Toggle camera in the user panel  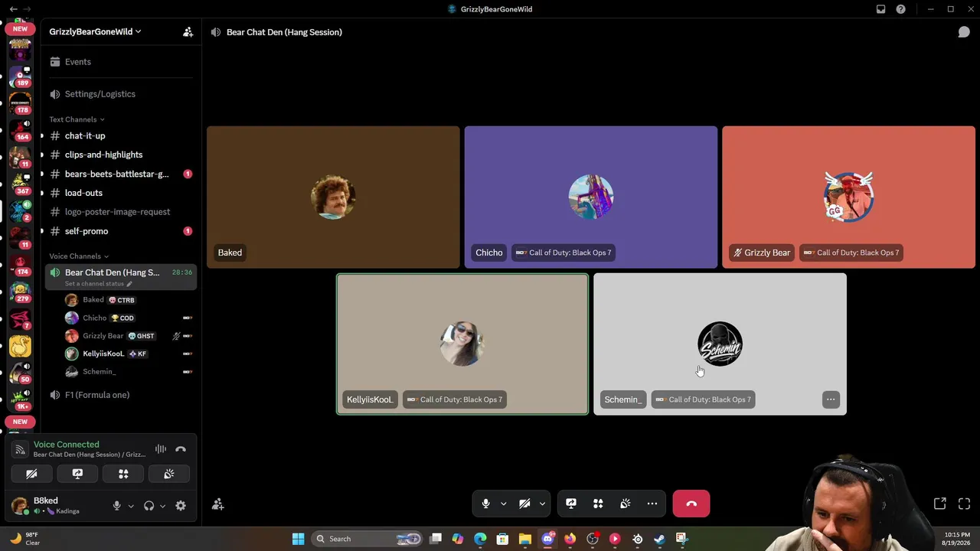pyautogui.click(x=31, y=474)
